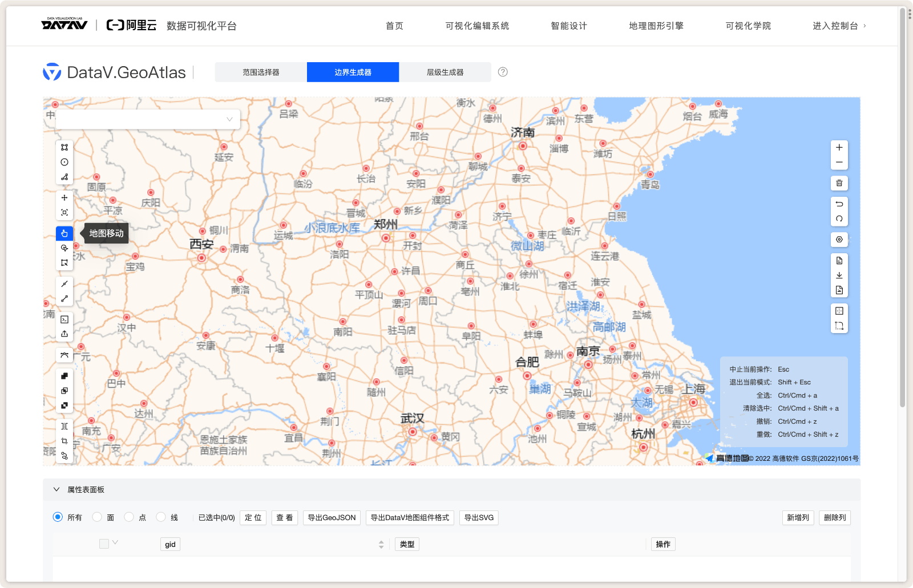
Task: Select the 面 radio button
Action: pos(98,517)
